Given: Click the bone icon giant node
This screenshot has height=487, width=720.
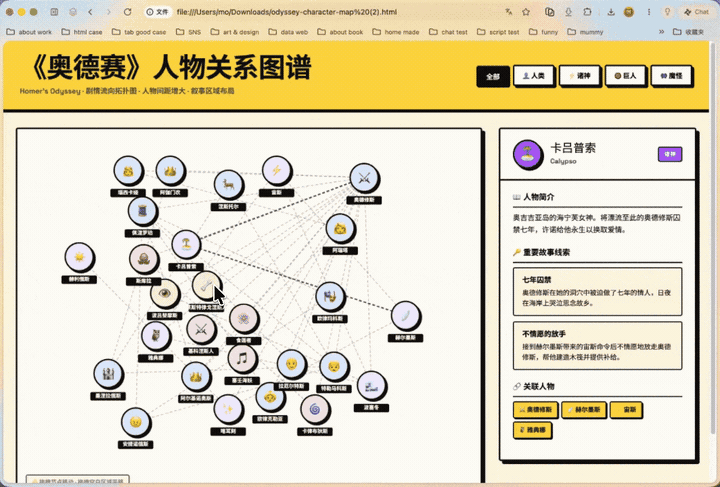Looking at the screenshot, I should point(206,285).
